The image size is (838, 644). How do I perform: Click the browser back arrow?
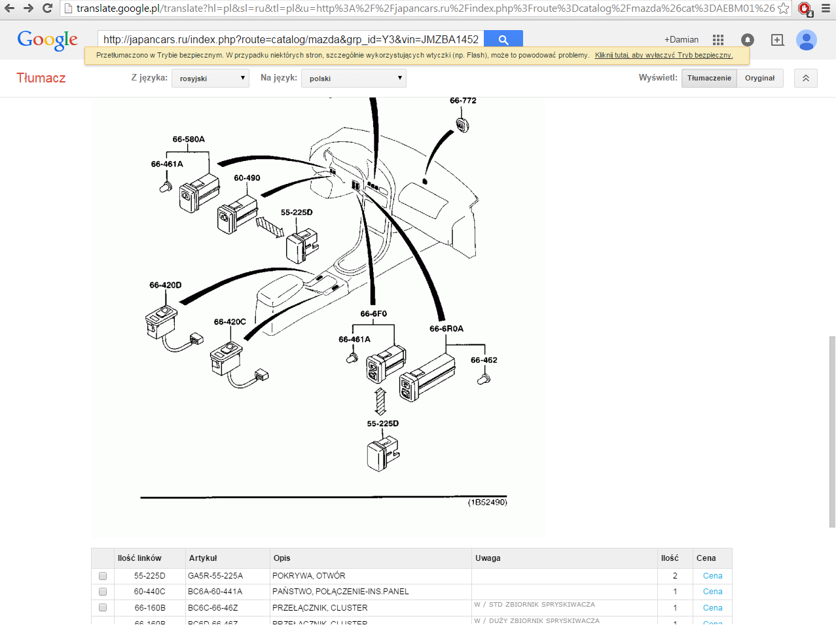click(x=10, y=9)
